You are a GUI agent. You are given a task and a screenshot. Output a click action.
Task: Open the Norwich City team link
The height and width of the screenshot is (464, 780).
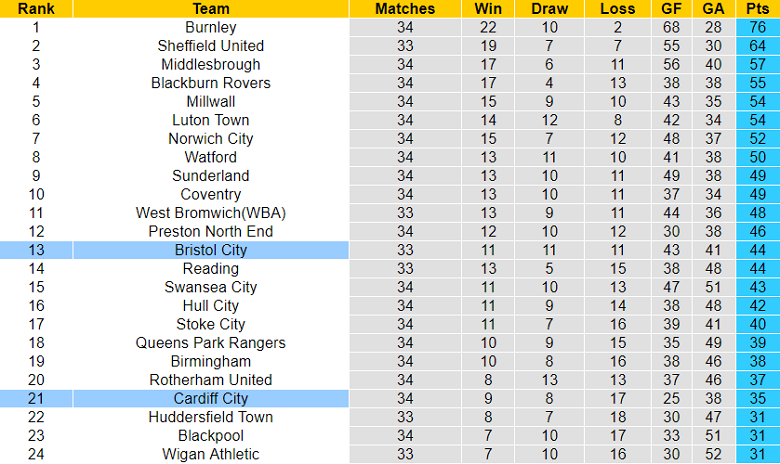211,139
